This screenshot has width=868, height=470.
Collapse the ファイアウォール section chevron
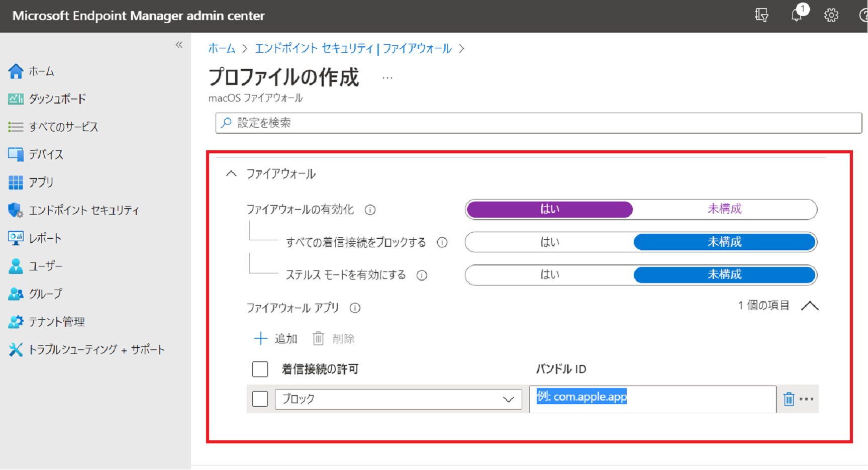pyautogui.click(x=231, y=174)
